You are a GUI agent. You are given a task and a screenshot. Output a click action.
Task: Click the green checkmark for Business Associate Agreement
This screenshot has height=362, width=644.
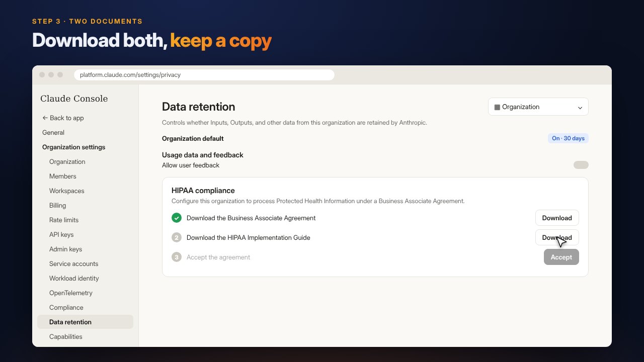[177, 218]
